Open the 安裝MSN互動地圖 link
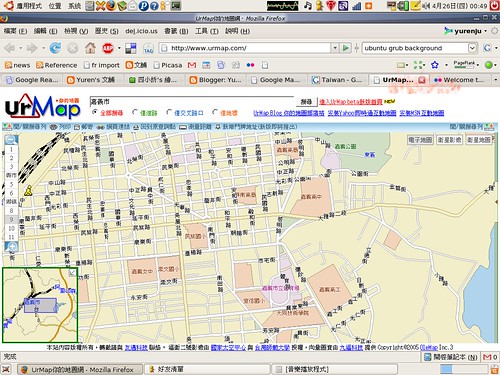The height and width of the screenshot is (375, 500). tap(422, 113)
